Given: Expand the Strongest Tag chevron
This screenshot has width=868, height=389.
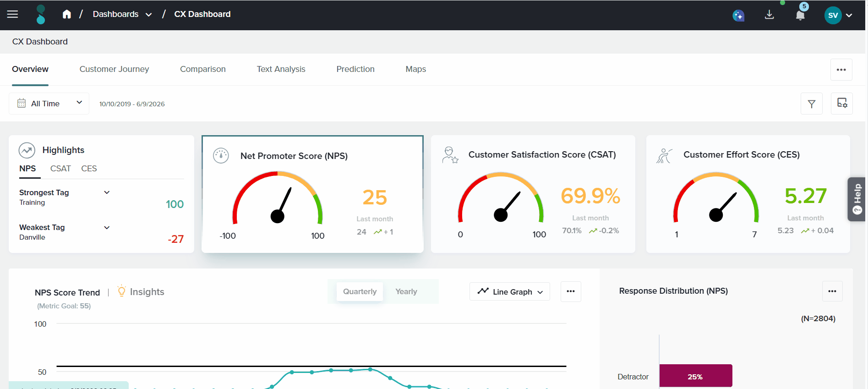Looking at the screenshot, I should [x=107, y=192].
